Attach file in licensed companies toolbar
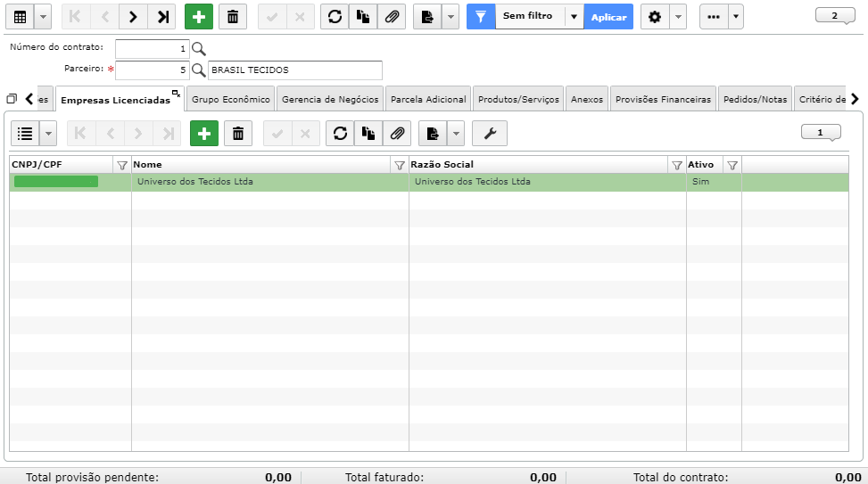Viewport: 868px width, 484px height. click(x=397, y=134)
